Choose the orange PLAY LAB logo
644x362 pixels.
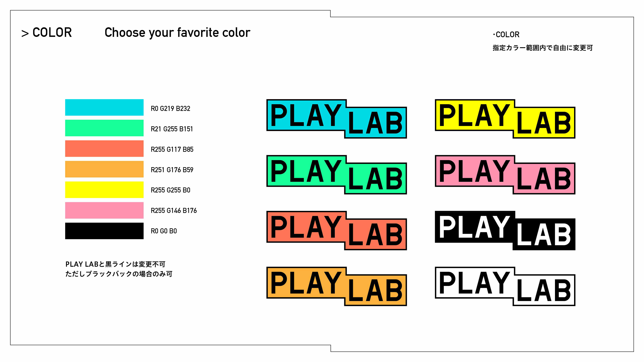click(x=336, y=286)
